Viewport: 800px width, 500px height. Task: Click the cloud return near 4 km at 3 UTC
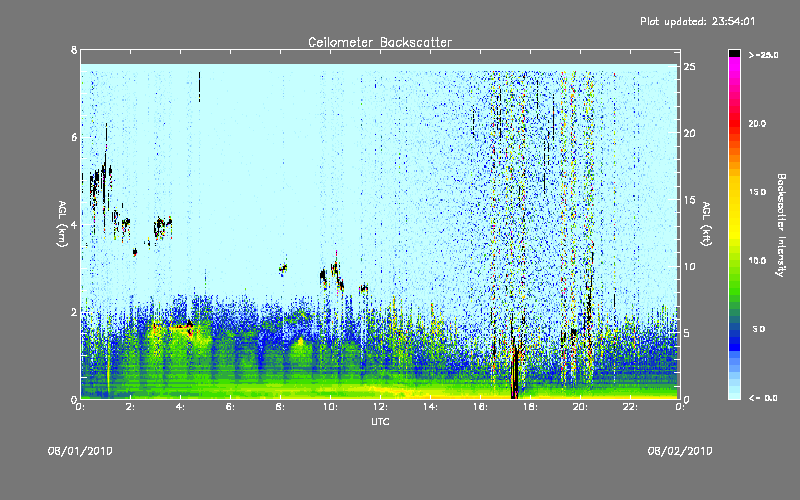163,226
